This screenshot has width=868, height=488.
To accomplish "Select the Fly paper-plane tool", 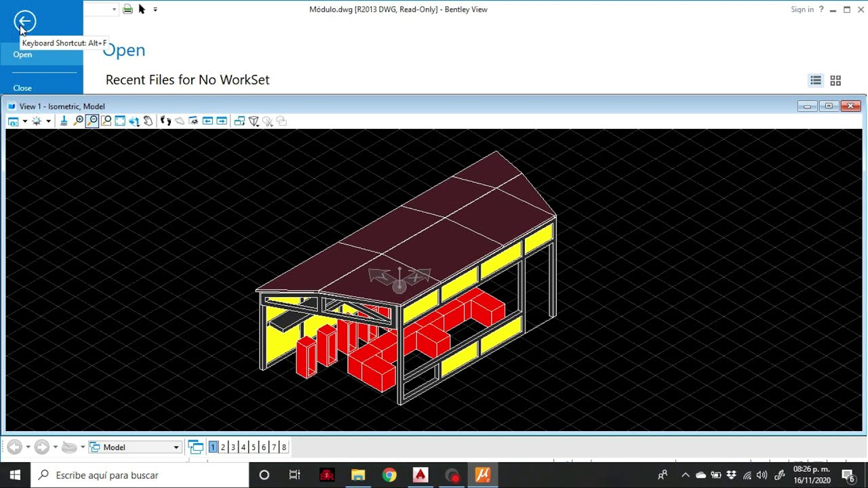I will click(x=180, y=121).
